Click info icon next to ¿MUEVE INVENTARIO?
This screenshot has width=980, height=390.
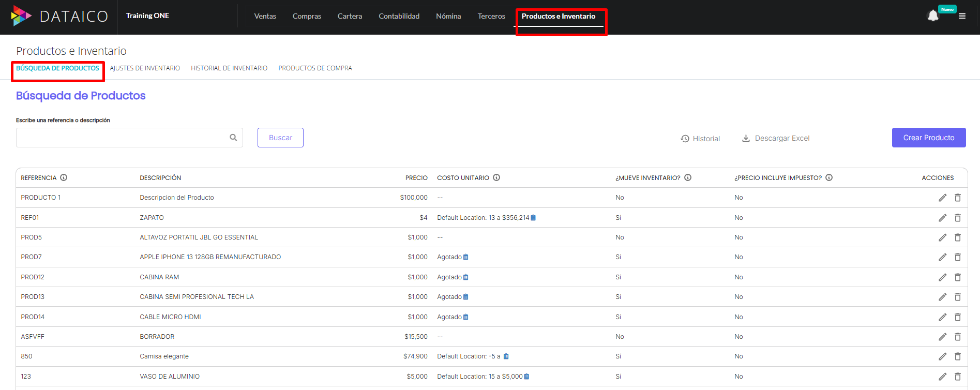(x=688, y=177)
